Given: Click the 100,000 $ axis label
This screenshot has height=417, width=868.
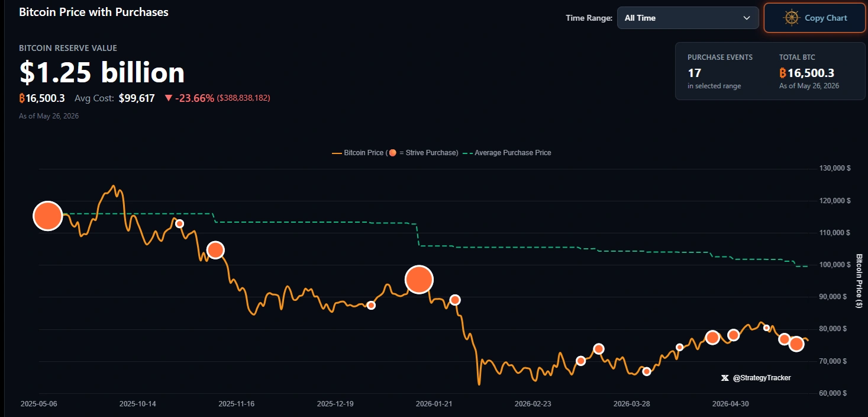Looking at the screenshot, I should pos(835,265).
